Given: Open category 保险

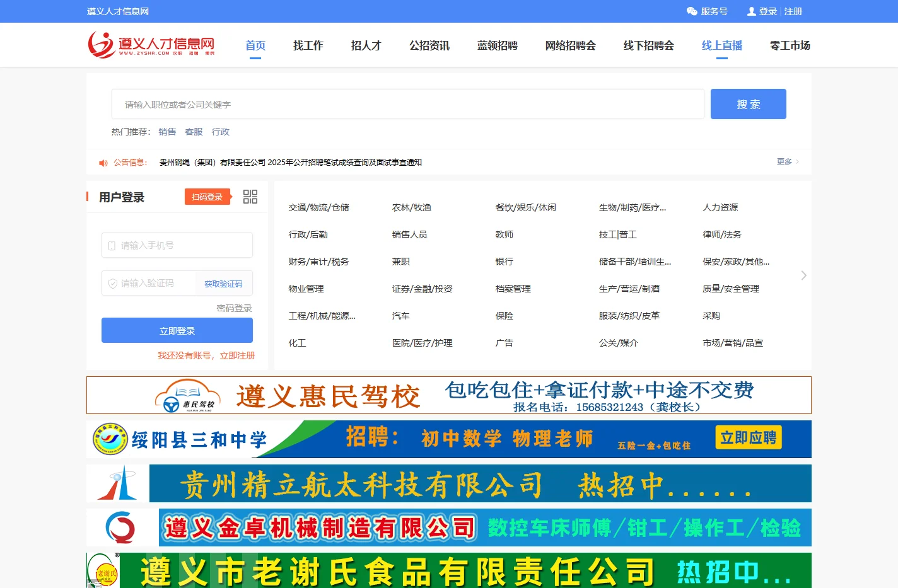Looking at the screenshot, I should point(504,316).
